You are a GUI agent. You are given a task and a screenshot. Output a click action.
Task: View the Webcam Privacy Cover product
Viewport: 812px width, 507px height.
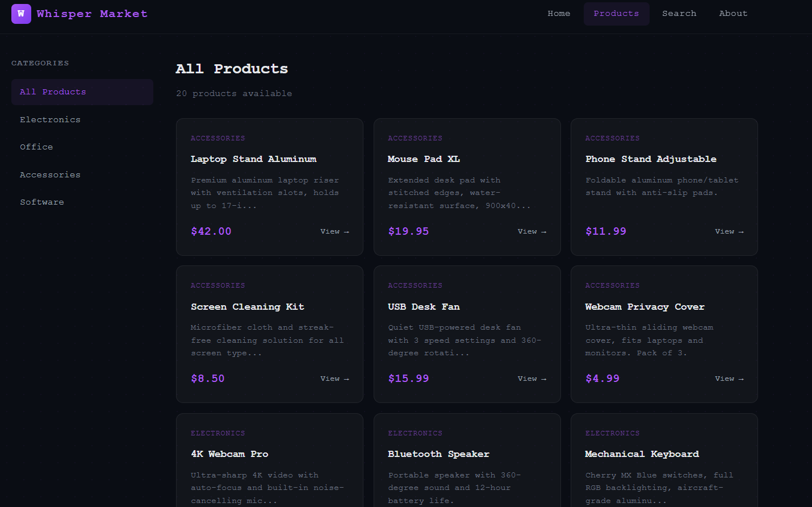tap(729, 379)
